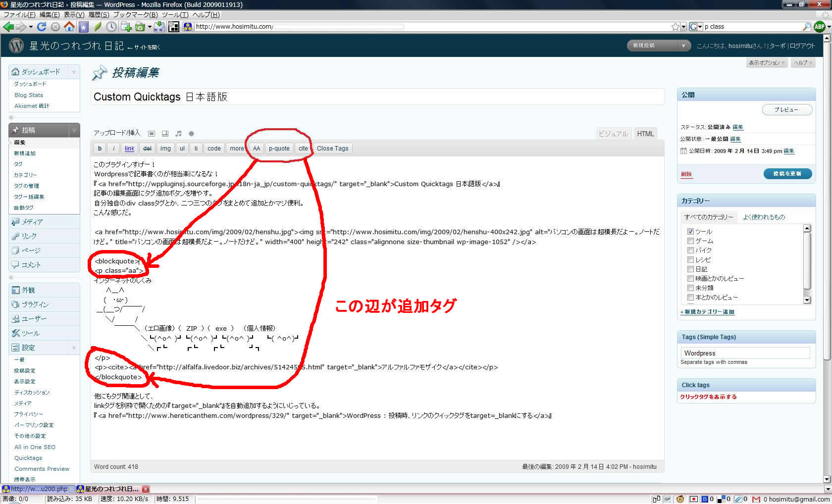This screenshot has height=504, width=832.
Task: Switch to よく使われるもの category tab
Action: (764, 217)
